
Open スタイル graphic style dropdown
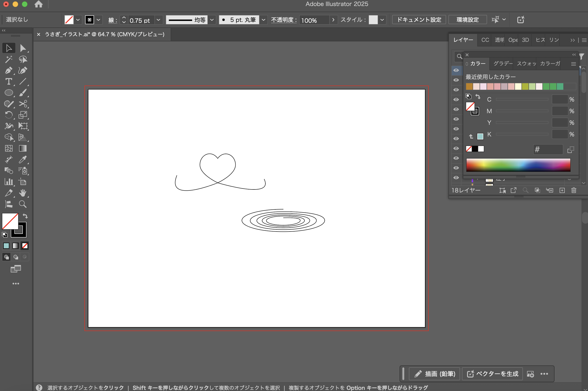[x=382, y=20]
